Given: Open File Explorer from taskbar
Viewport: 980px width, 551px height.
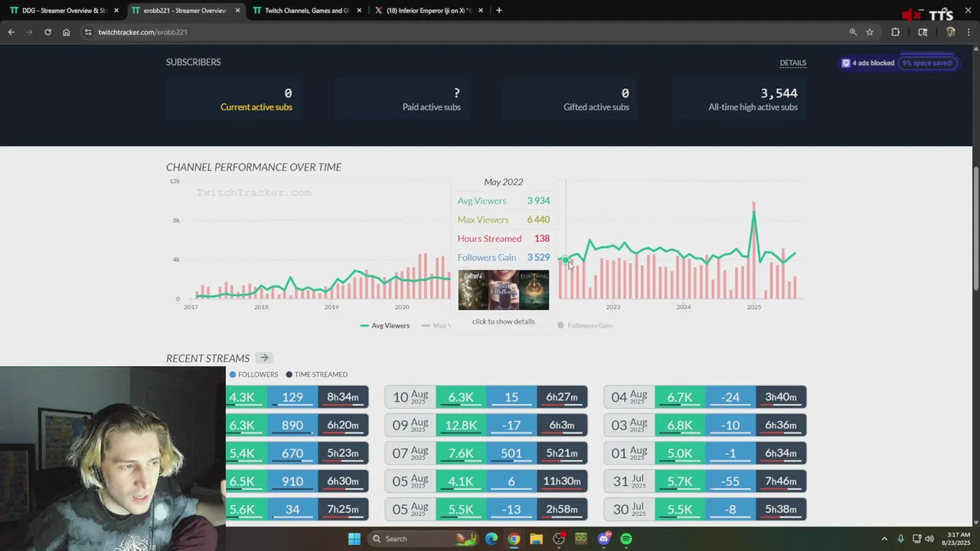Looking at the screenshot, I should pyautogui.click(x=536, y=539).
